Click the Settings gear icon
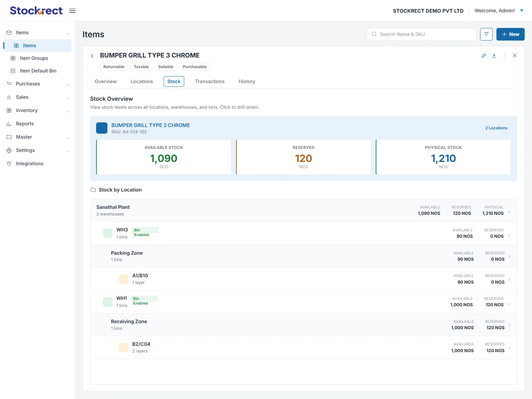The height and width of the screenshot is (399, 532). (x=9, y=150)
